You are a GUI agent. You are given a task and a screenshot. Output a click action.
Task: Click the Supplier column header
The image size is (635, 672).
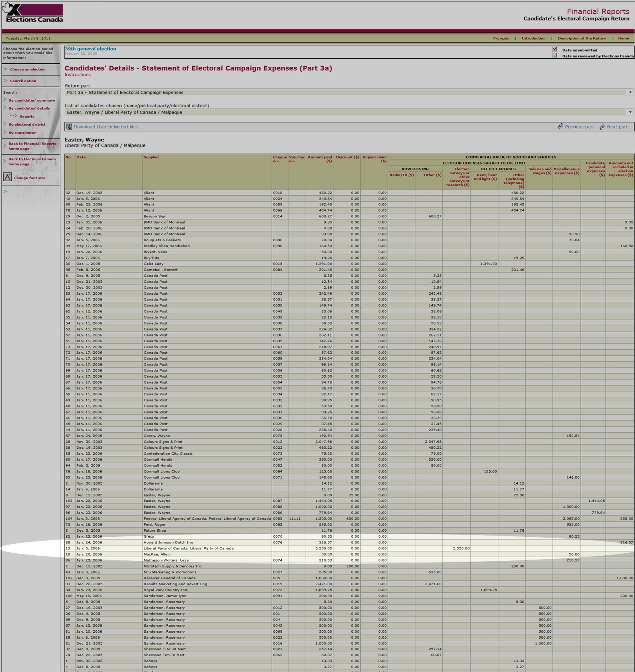tap(151, 157)
